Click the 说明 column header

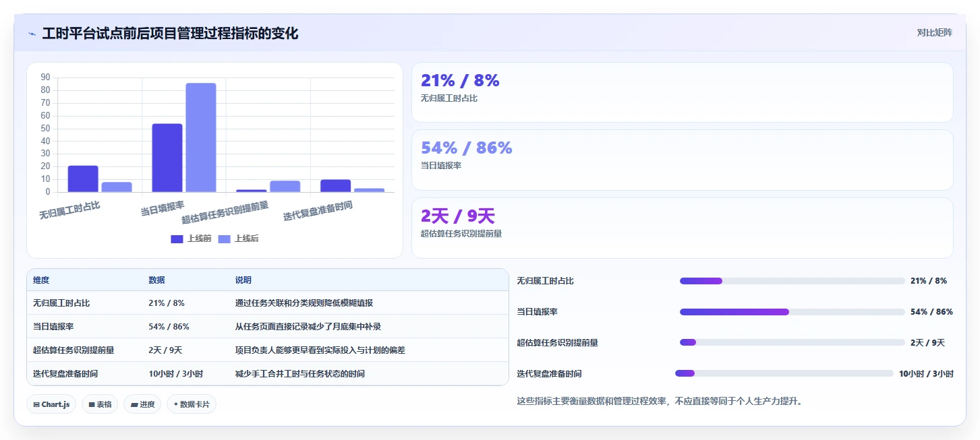pyautogui.click(x=243, y=280)
